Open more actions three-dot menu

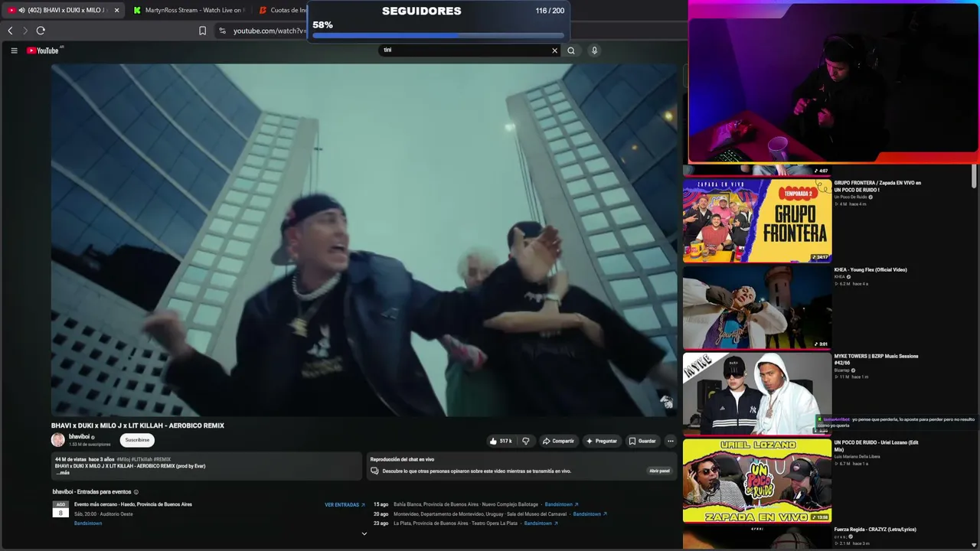[x=670, y=441]
